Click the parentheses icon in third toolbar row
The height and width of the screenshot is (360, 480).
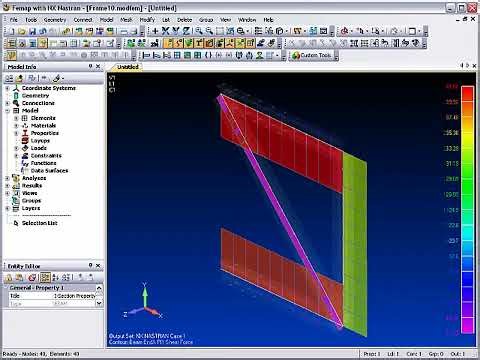208,56
